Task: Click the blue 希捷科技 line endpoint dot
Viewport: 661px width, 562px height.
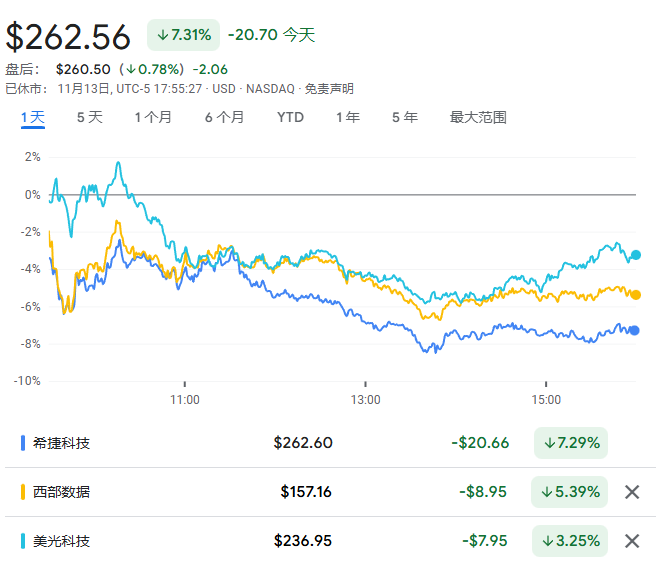Action: pyautogui.click(x=635, y=330)
